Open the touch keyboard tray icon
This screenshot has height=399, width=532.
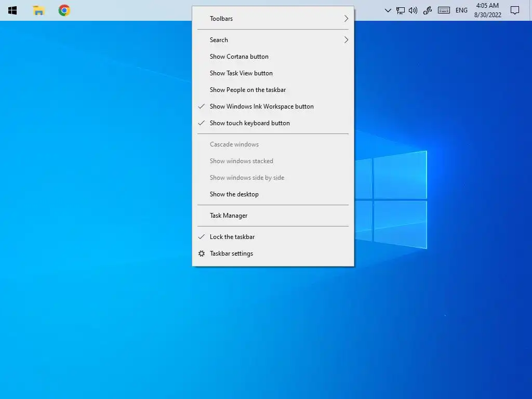(444, 10)
